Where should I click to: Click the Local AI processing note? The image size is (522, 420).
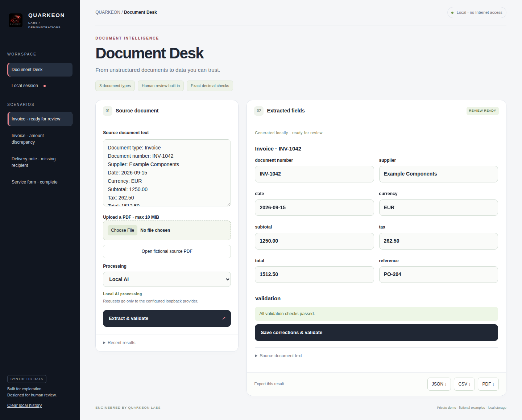123,294
